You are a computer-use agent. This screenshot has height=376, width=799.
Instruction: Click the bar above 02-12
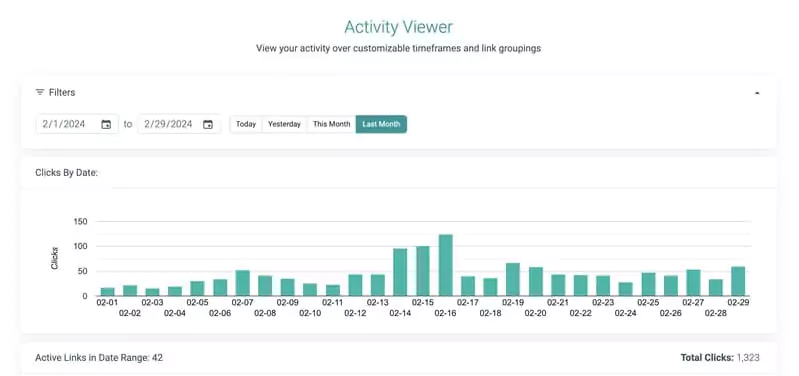pyautogui.click(x=355, y=285)
